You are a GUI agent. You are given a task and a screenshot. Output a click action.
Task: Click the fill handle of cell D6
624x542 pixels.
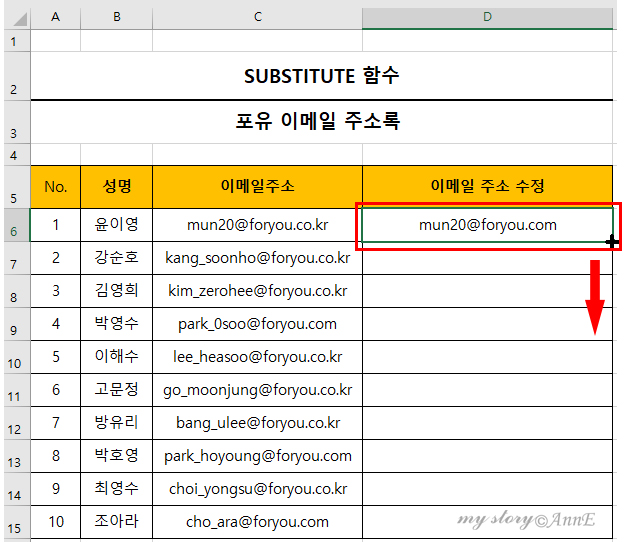point(612,242)
